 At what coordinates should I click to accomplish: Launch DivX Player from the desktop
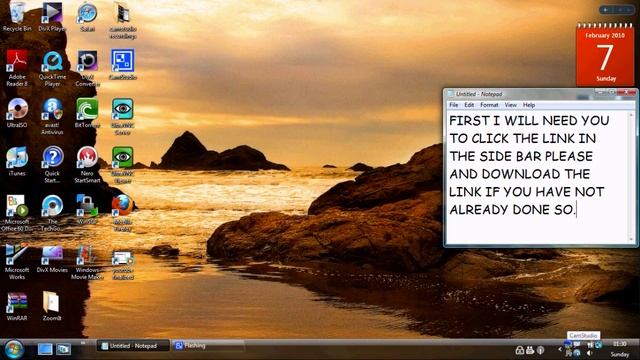click(x=52, y=16)
